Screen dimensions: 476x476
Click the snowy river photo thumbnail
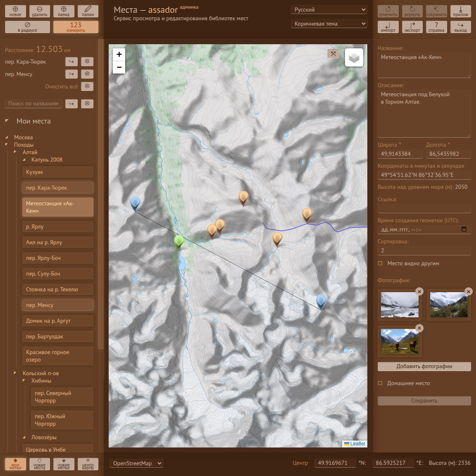400,305
